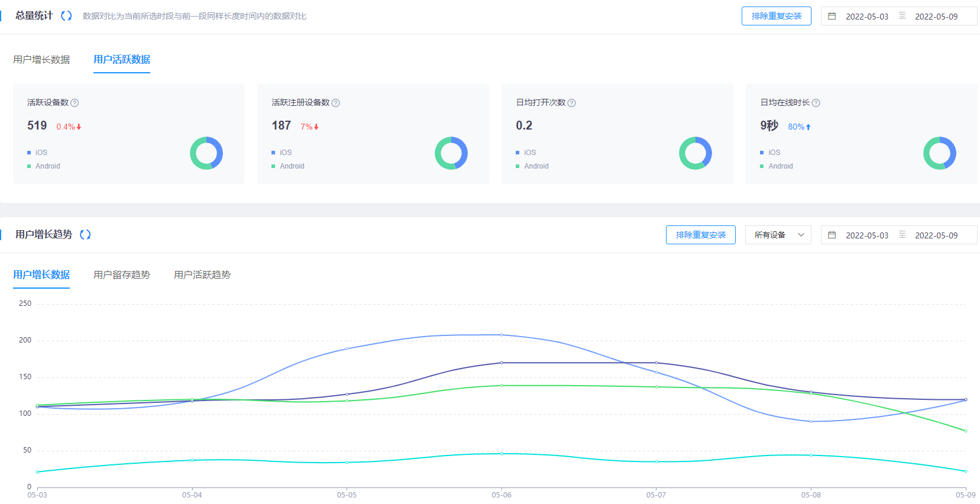This screenshot has width=980, height=504.
Task: Click the refresh icon beside 用户增长趋势
Action: pos(85,235)
